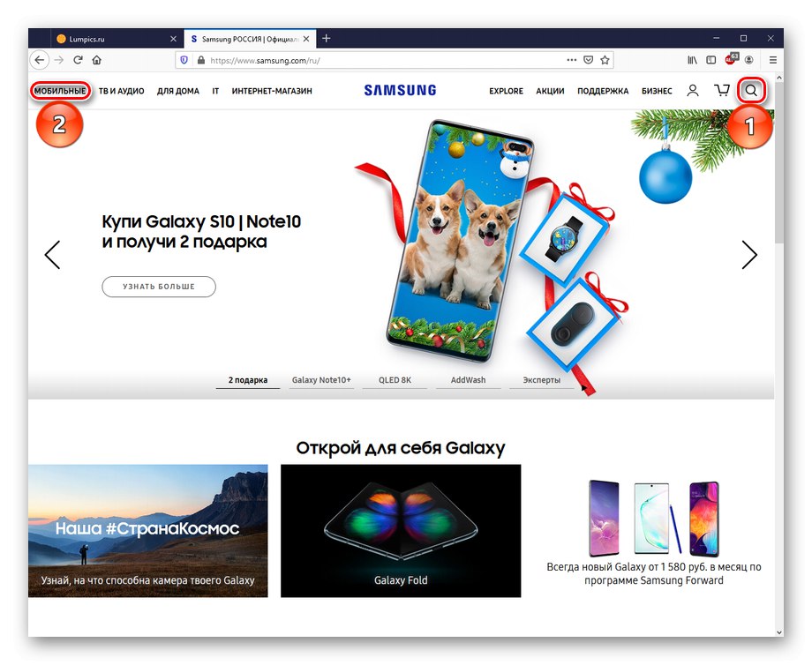Viewport: 812px width, 665px height.
Task: Open page actions three-dot menu
Action: click(x=571, y=60)
